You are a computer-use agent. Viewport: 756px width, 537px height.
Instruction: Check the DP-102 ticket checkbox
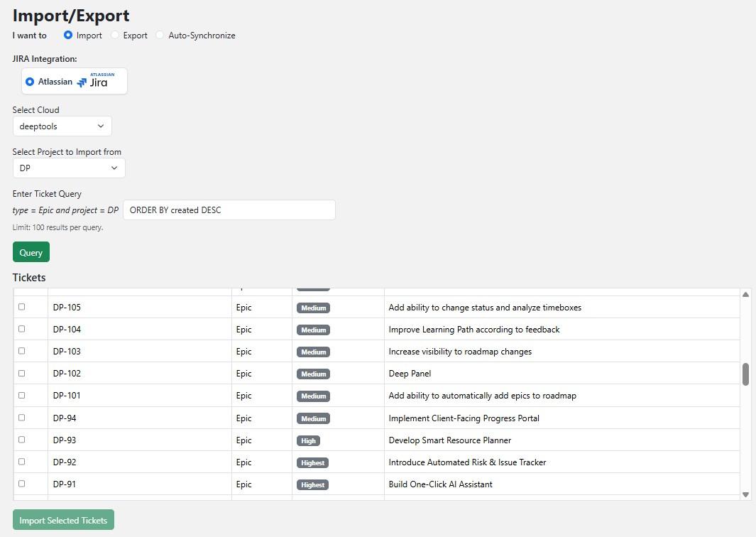click(x=22, y=373)
